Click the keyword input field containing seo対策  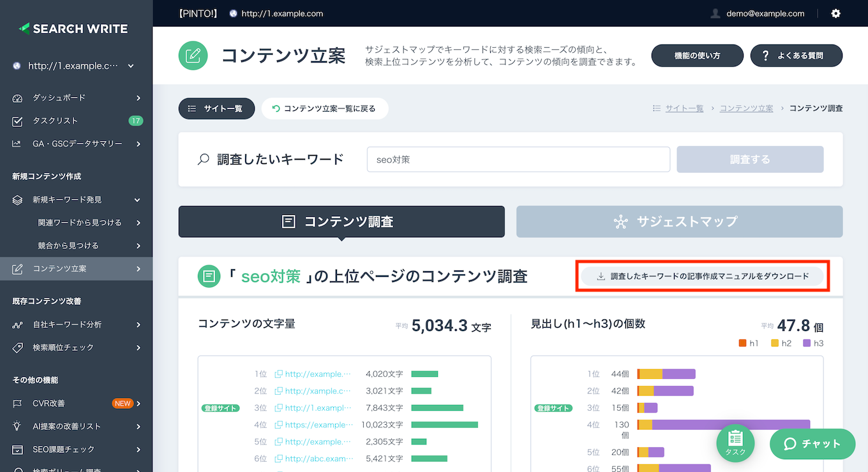pos(518,159)
